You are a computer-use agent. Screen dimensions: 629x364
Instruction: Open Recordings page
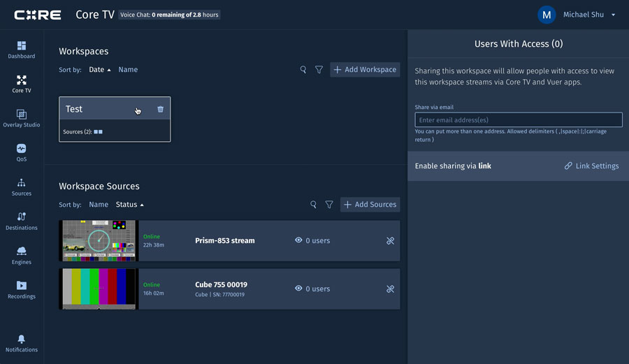coord(22,289)
